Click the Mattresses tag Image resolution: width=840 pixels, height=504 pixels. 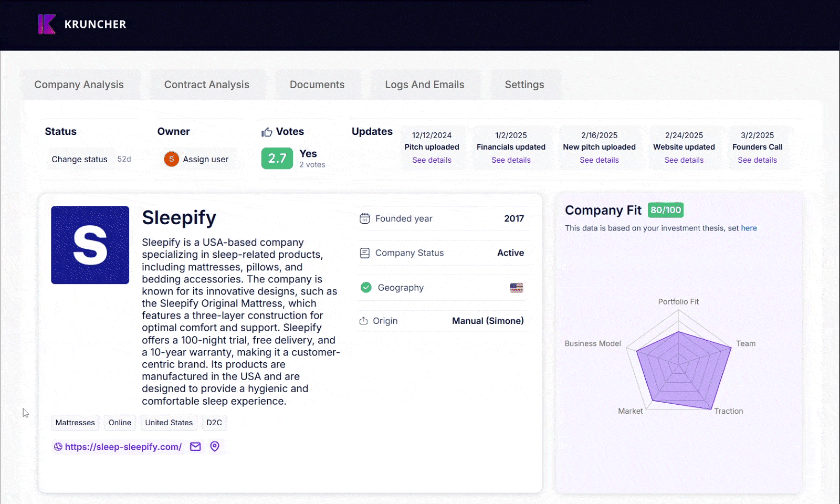click(75, 423)
